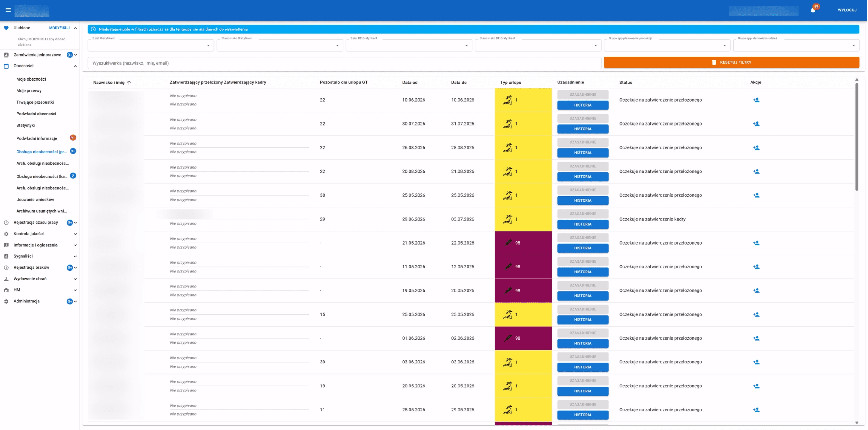
Task: Open the Dział Gratyfikant dropdown
Action: (x=151, y=45)
